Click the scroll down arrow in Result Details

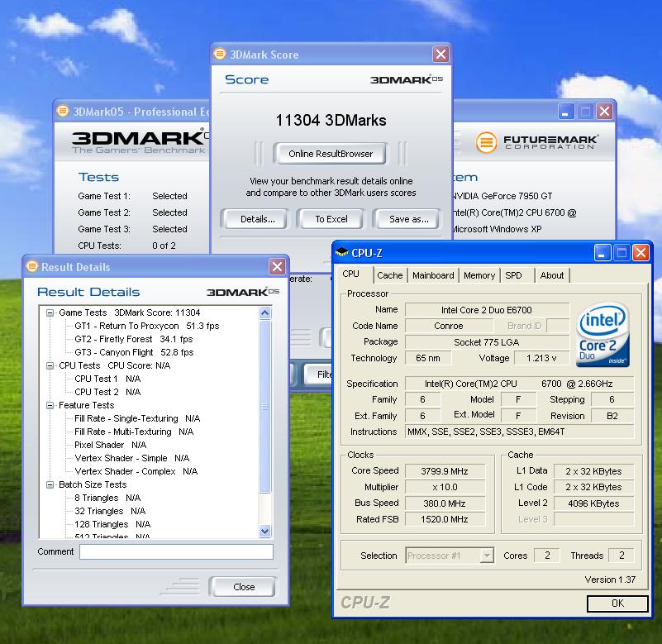click(265, 531)
